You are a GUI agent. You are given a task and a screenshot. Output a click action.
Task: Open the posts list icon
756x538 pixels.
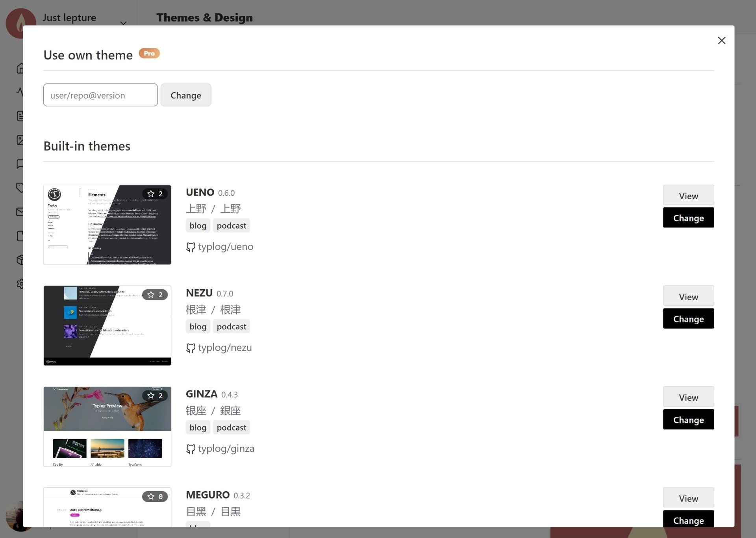[x=20, y=116]
